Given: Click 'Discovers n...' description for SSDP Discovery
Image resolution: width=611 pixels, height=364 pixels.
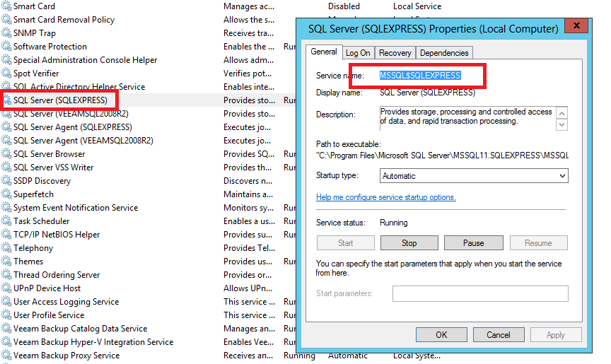Looking at the screenshot, I should click(x=248, y=181).
